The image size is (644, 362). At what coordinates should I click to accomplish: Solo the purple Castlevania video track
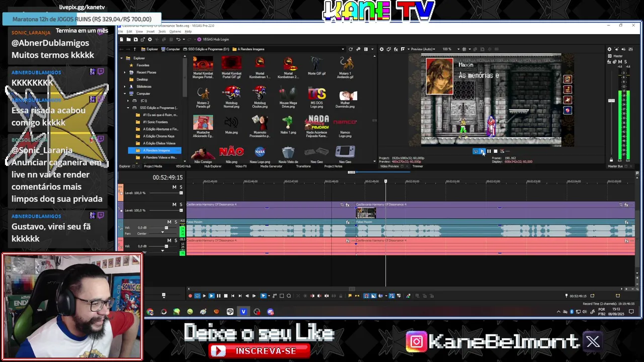coord(181,204)
